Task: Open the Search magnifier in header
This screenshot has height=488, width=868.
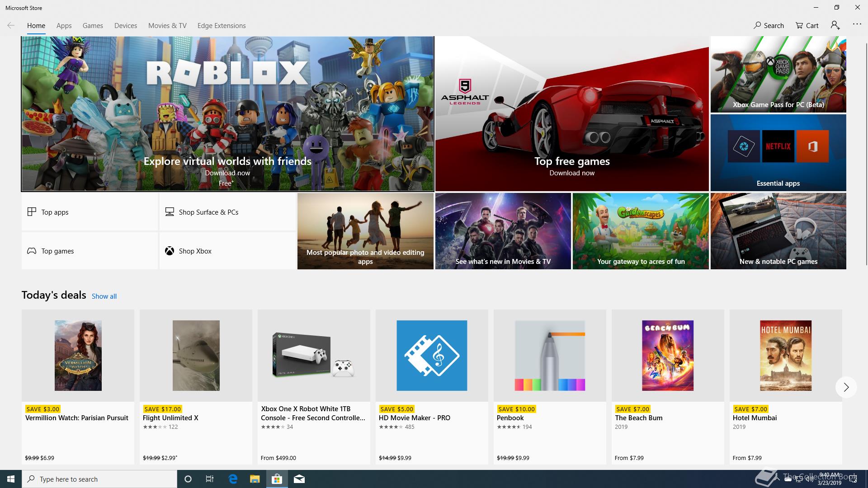Action: (x=769, y=25)
